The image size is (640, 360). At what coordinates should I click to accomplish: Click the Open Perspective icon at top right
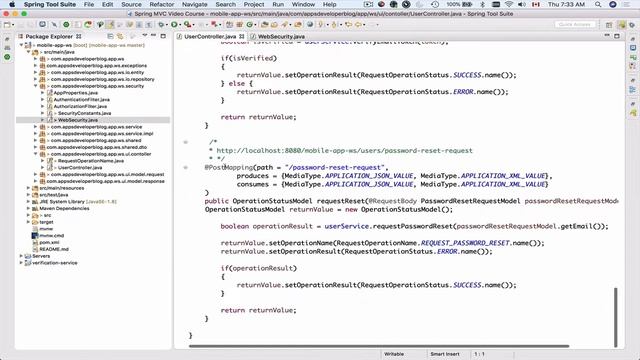point(609,25)
